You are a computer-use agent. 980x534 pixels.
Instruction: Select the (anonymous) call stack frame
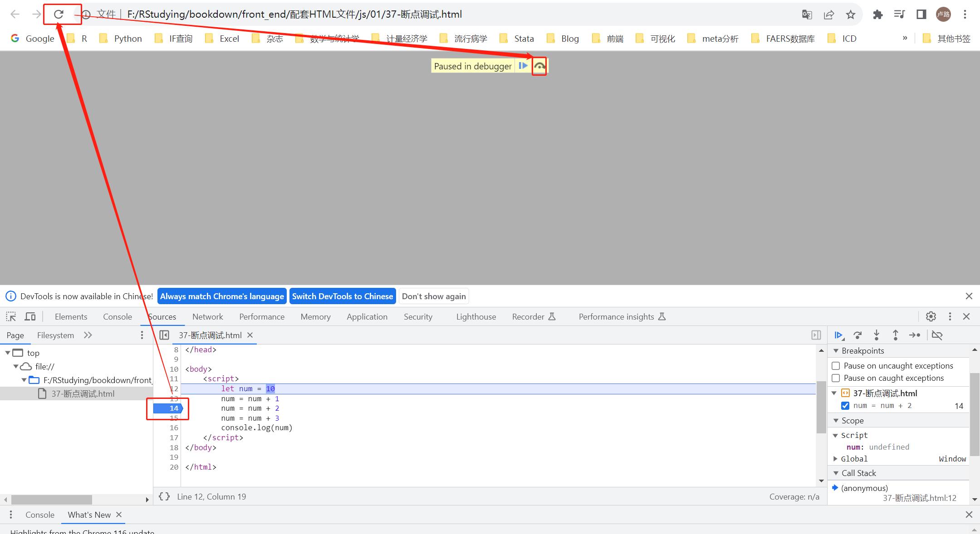[898, 493]
